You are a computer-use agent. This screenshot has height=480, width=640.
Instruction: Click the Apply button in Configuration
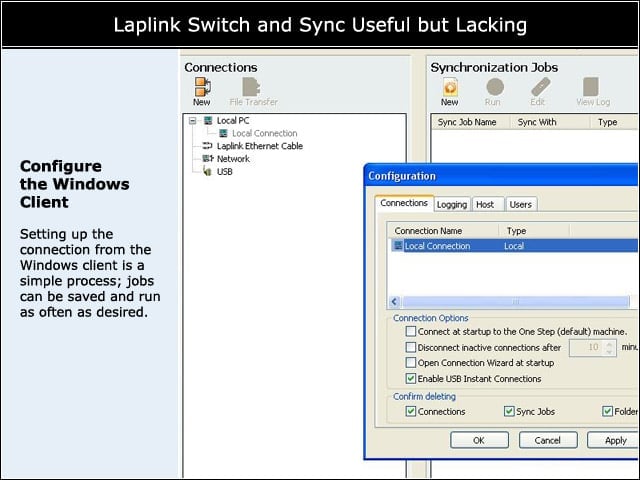point(613,440)
